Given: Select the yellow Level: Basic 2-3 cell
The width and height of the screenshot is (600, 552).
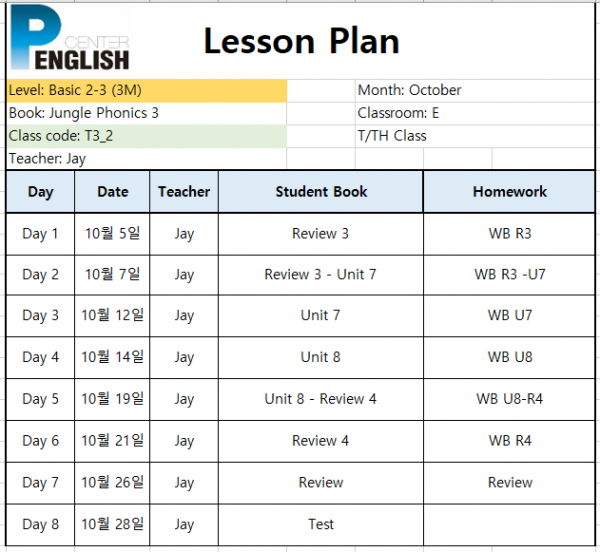Looking at the screenshot, I should click(x=147, y=91).
